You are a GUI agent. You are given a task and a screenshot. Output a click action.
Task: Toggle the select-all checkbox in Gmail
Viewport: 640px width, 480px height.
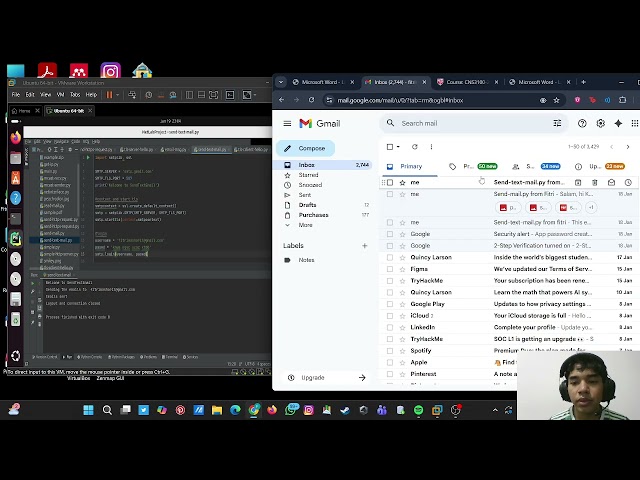coord(390,147)
